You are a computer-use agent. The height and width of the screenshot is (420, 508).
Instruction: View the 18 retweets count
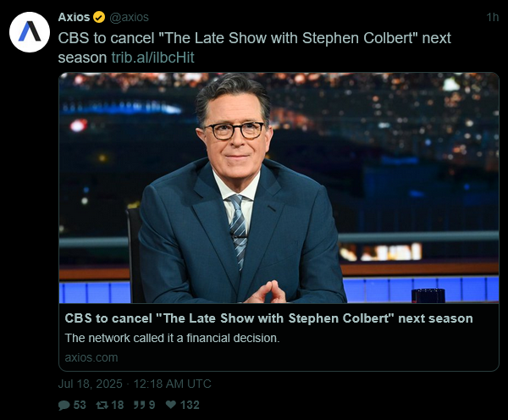[118, 405]
